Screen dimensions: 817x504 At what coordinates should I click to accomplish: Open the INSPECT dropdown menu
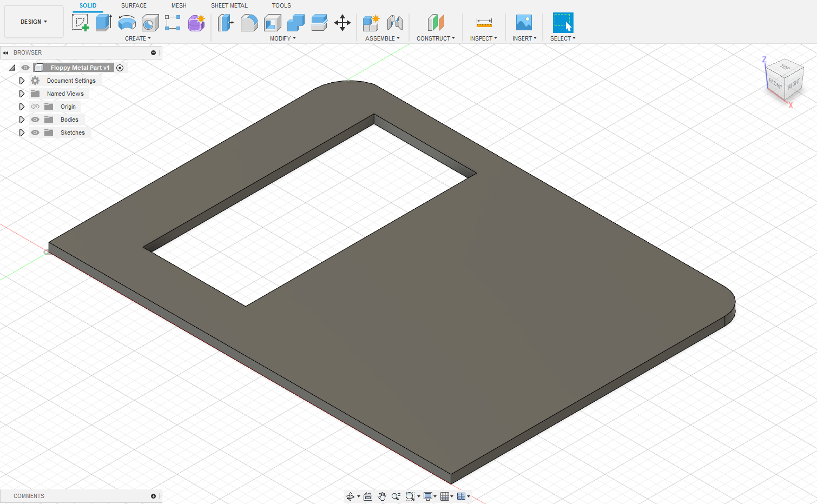(483, 38)
